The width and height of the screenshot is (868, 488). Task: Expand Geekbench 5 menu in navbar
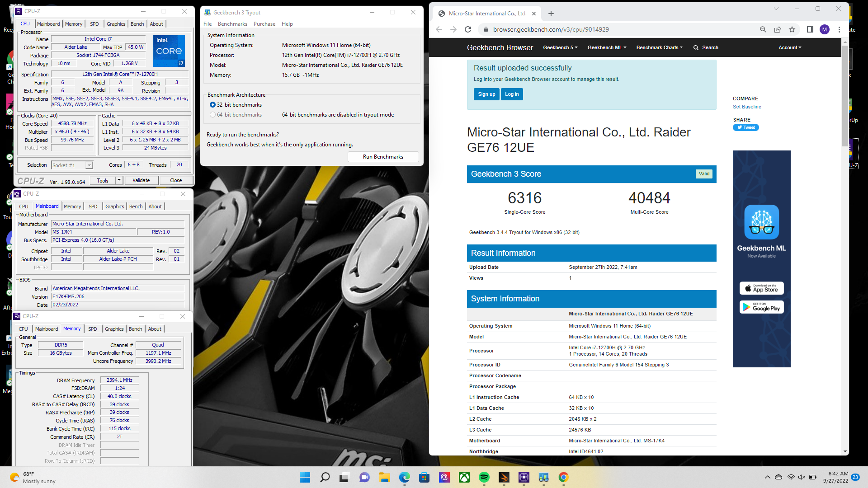[x=560, y=47]
